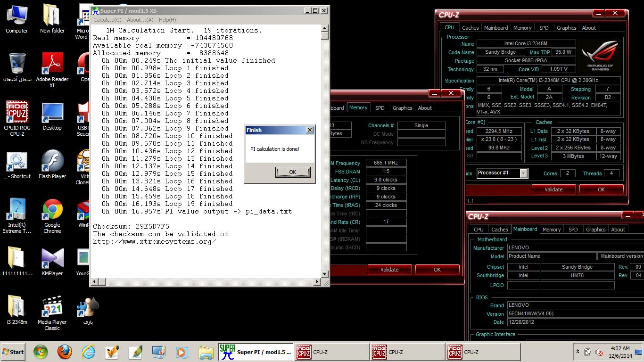
Task: Click OK in the CPU-Z Memory window
Action: (x=437, y=270)
